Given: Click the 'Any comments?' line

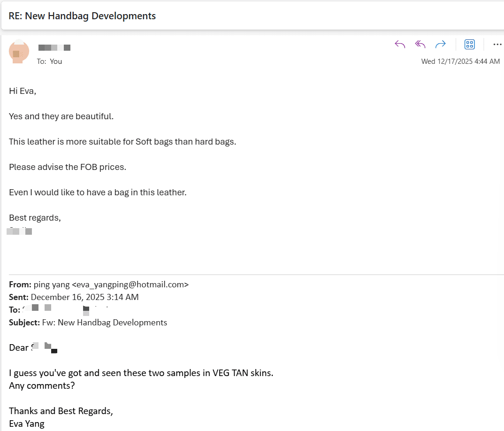Looking at the screenshot, I should pyautogui.click(x=42, y=385).
